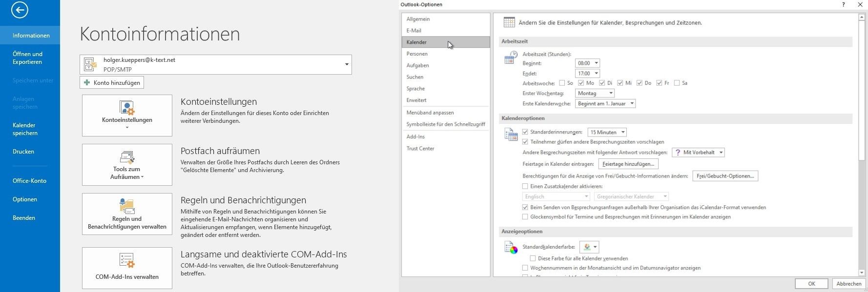Enable Wochennummern in der Monatsansicht checkbox
This screenshot has height=292, width=868.
[525, 268]
